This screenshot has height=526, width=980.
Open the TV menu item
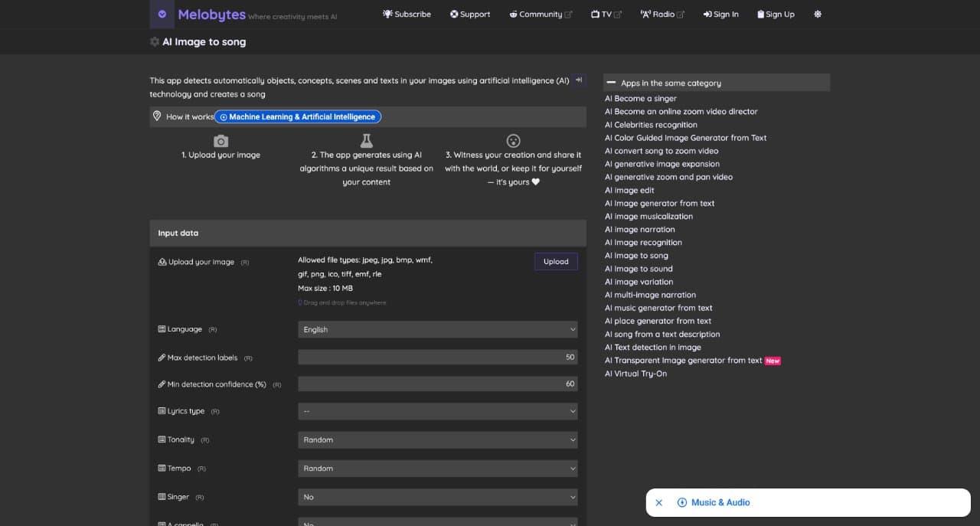[x=606, y=14]
